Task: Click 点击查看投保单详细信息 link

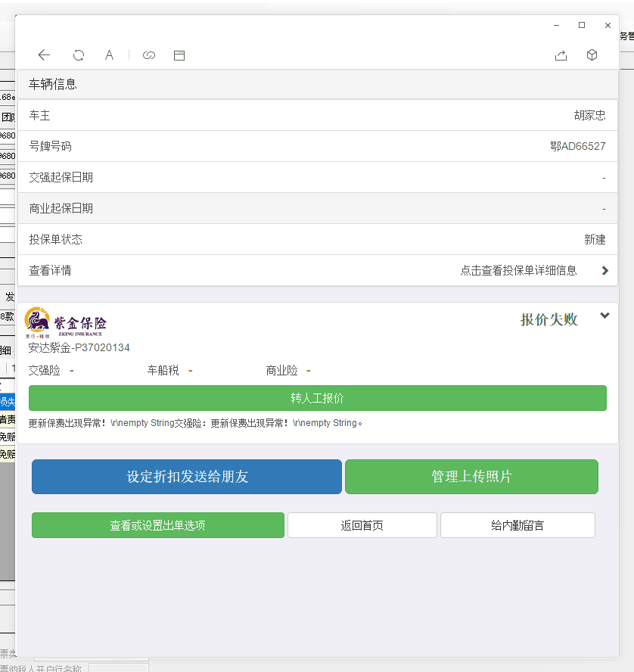Action: (518, 270)
